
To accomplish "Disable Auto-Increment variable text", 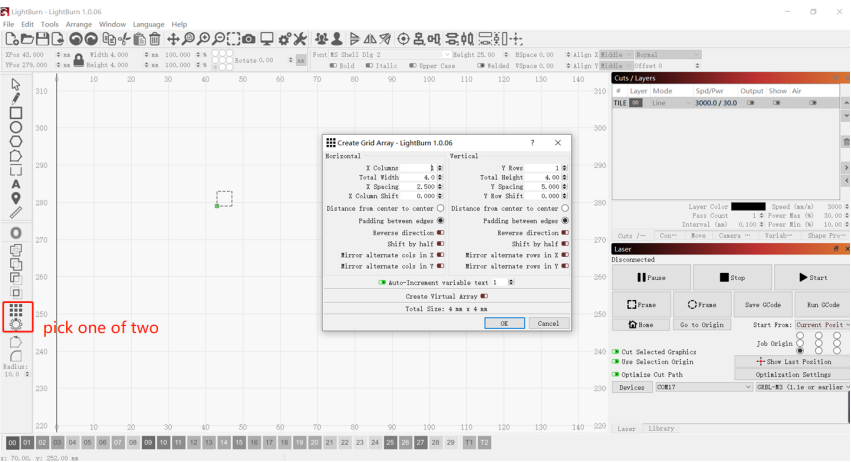I will tap(382, 282).
